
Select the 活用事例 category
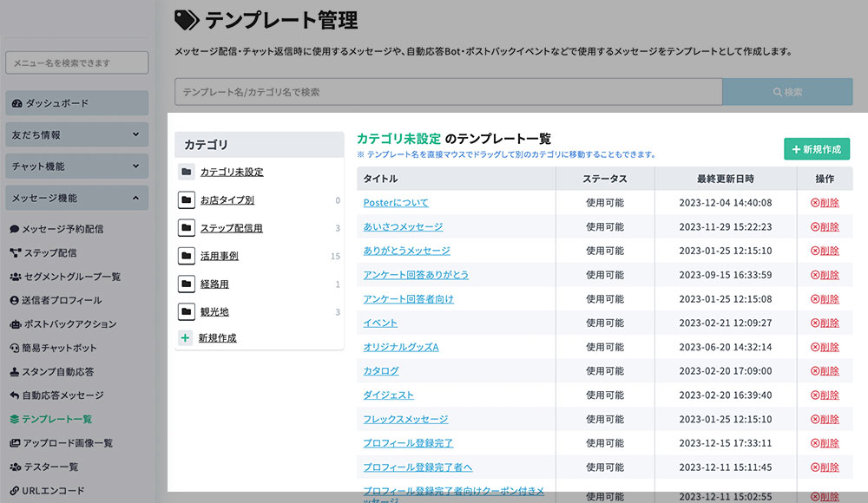click(220, 256)
